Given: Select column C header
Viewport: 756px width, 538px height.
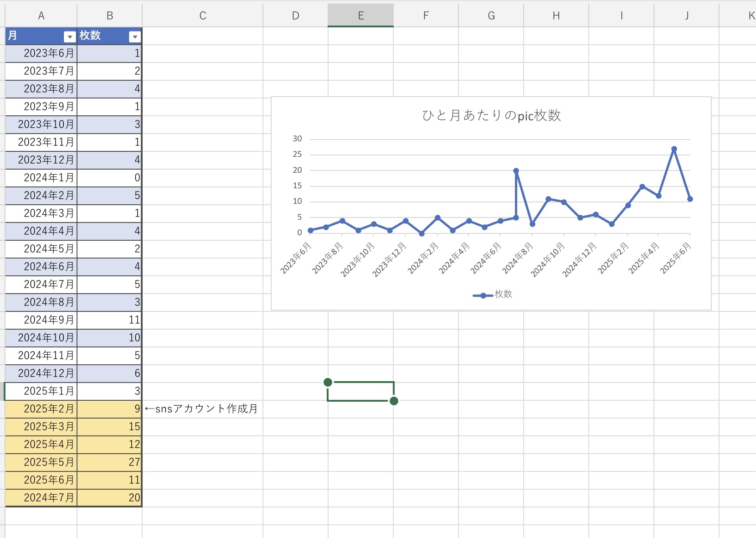Looking at the screenshot, I should (x=203, y=16).
